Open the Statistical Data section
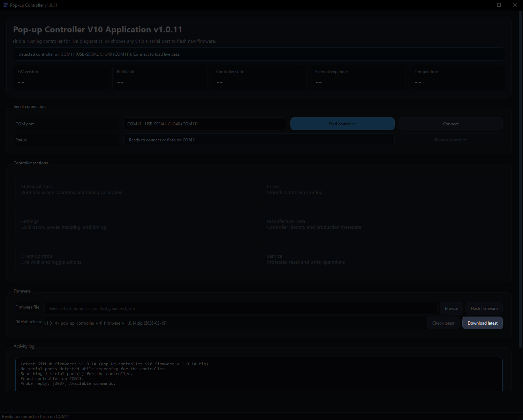Image resolution: width=523 pixels, height=420 pixels. click(136, 189)
